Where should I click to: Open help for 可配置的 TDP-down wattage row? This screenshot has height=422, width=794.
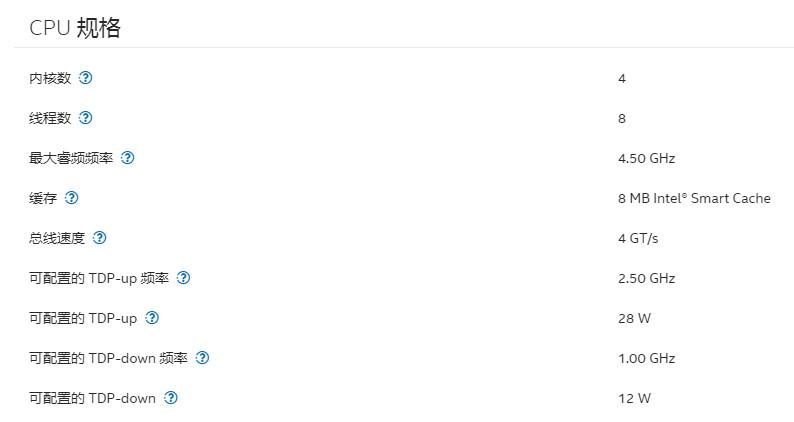click(171, 398)
